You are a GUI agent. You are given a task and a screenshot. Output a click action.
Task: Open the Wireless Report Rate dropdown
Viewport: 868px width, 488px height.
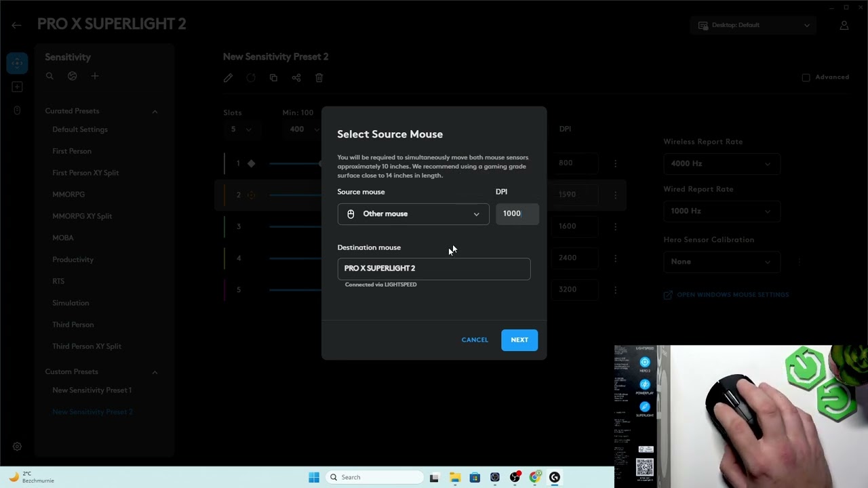pos(722,163)
